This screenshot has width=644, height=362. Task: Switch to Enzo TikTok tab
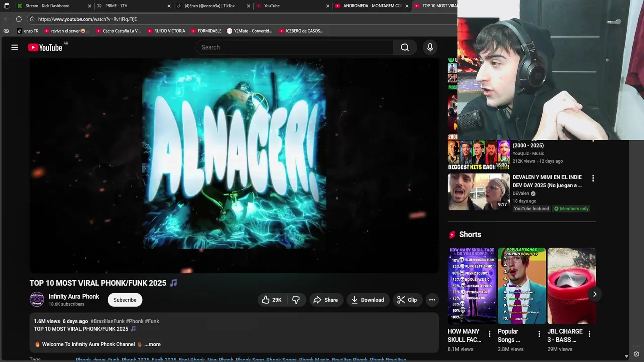(209, 6)
